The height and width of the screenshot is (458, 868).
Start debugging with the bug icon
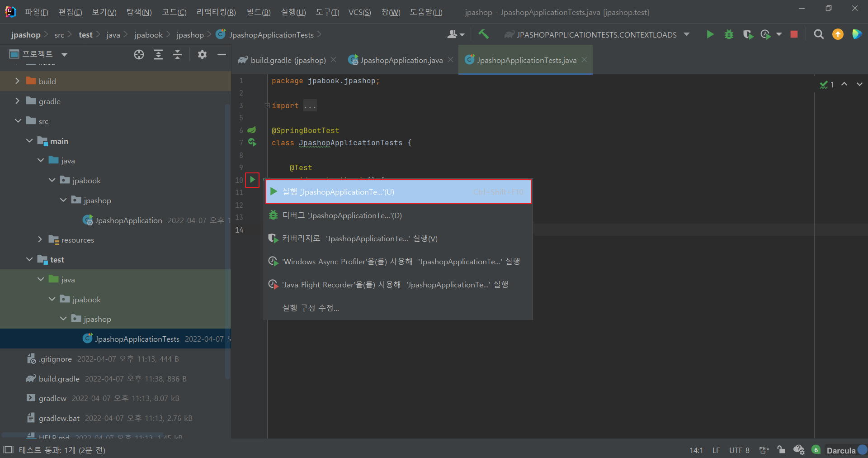729,34
